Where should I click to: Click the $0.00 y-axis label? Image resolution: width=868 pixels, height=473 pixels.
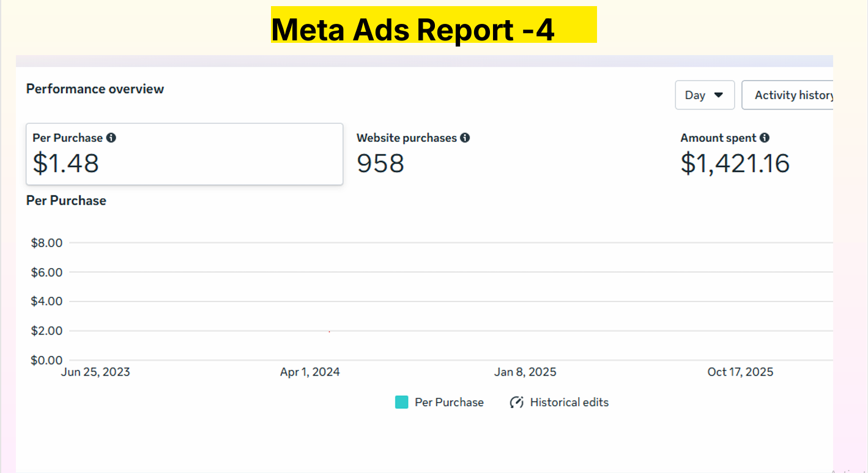pyautogui.click(x=46, y=360)
